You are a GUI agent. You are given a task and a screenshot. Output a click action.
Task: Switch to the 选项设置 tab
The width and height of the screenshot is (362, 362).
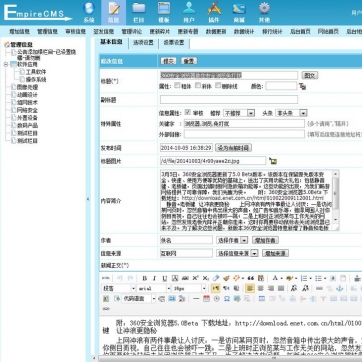143,43
